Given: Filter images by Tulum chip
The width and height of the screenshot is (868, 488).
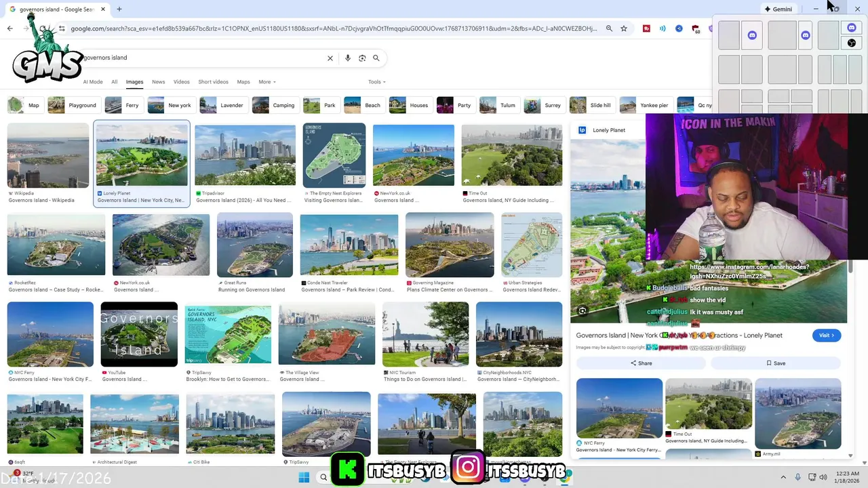Looking at the screenshot, I should 499,105.
